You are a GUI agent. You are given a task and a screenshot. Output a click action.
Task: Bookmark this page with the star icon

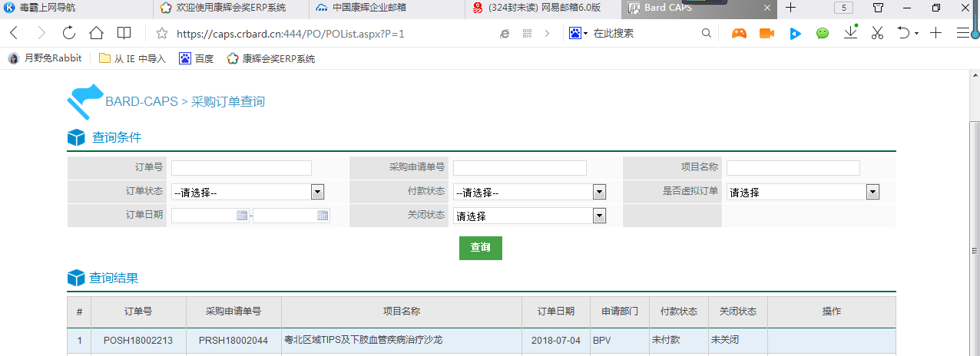tap(161, 34)
